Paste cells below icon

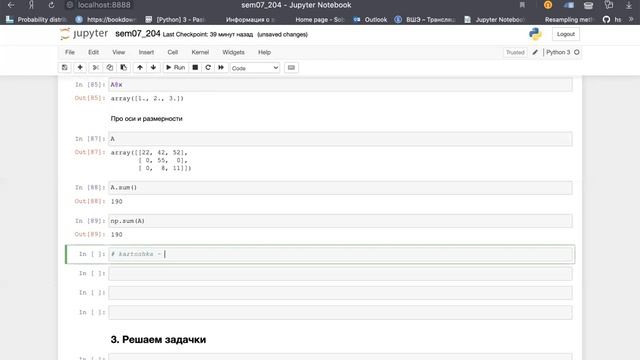click(123, 68)
